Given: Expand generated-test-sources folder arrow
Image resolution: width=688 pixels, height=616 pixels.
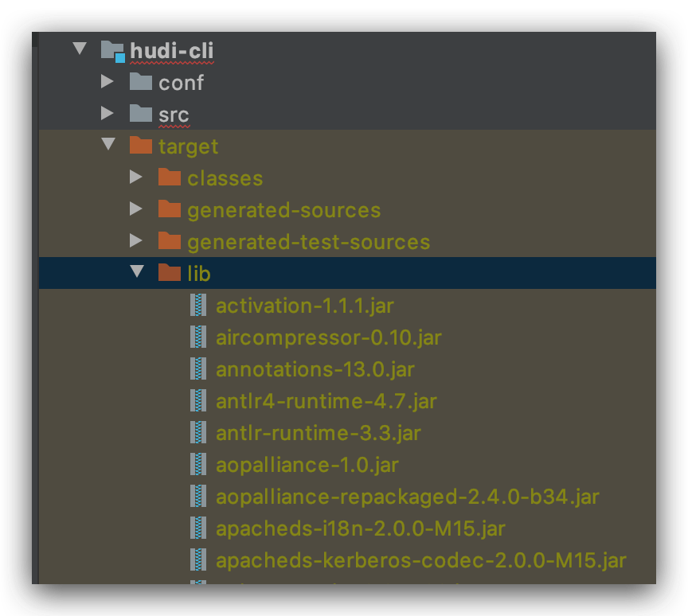Looking at the screenshot, I should coord(136,240).
